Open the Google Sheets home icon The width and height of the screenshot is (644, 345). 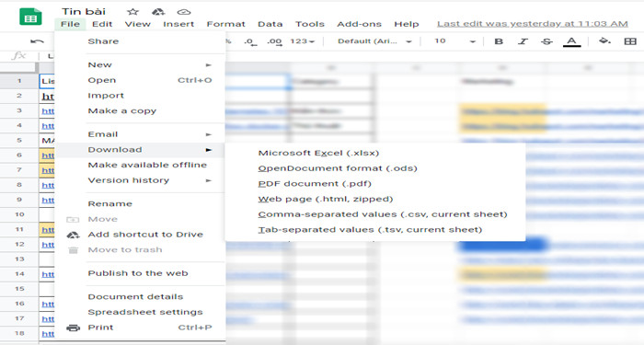[30, 17]
